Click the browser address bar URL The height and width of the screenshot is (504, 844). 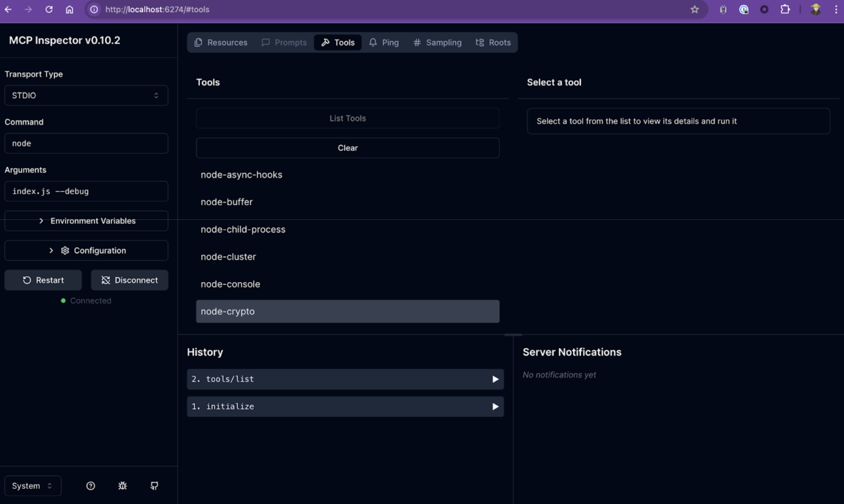(x=157, y=10)
